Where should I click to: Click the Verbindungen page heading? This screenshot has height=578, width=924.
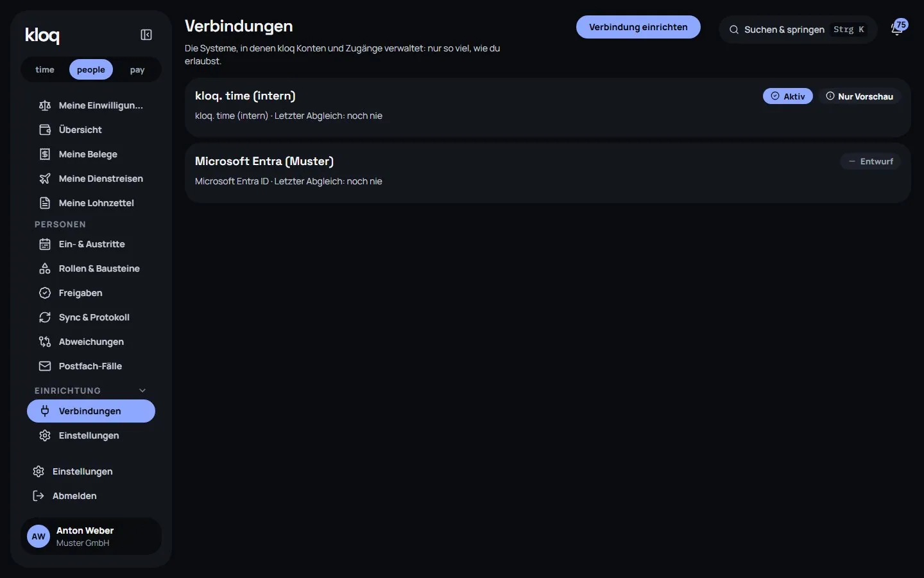(239, 26)
